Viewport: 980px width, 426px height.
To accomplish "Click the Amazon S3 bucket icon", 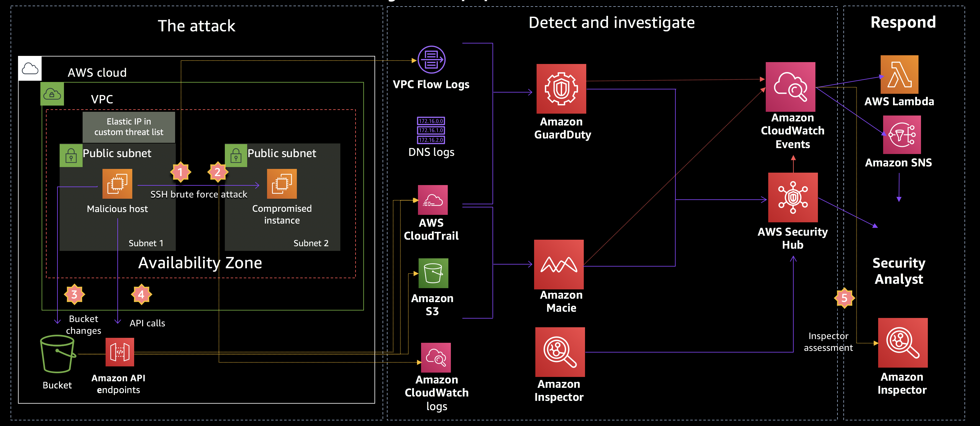I will point(433,274).
